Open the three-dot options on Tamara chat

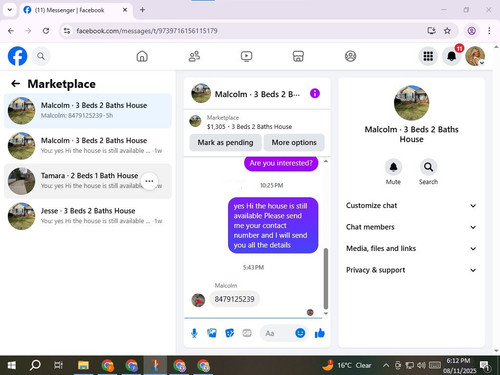pos(149,181)
